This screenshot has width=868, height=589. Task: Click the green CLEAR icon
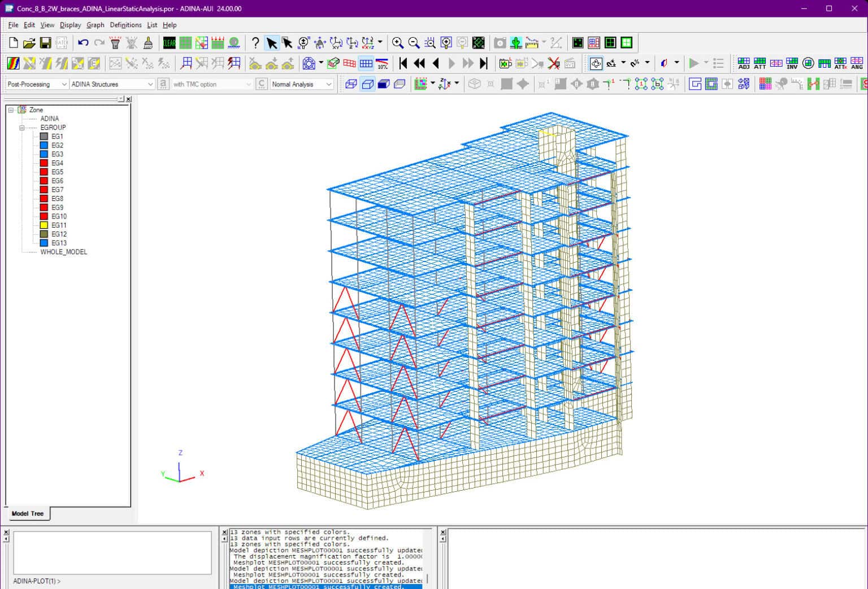click(168, 42)
